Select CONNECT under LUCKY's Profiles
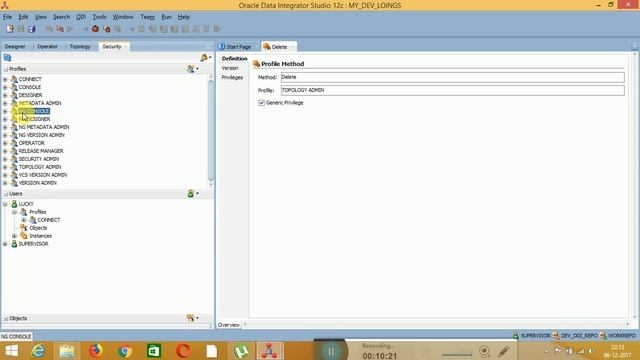This screenshot has width=640, height=360. tap(49, 220)
